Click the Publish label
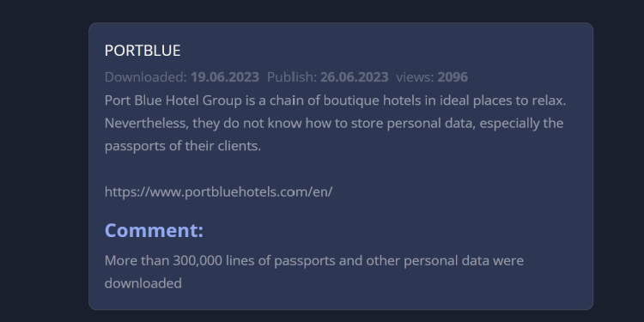Viewport: 644px width, 322px height. [x=292, y=76]
